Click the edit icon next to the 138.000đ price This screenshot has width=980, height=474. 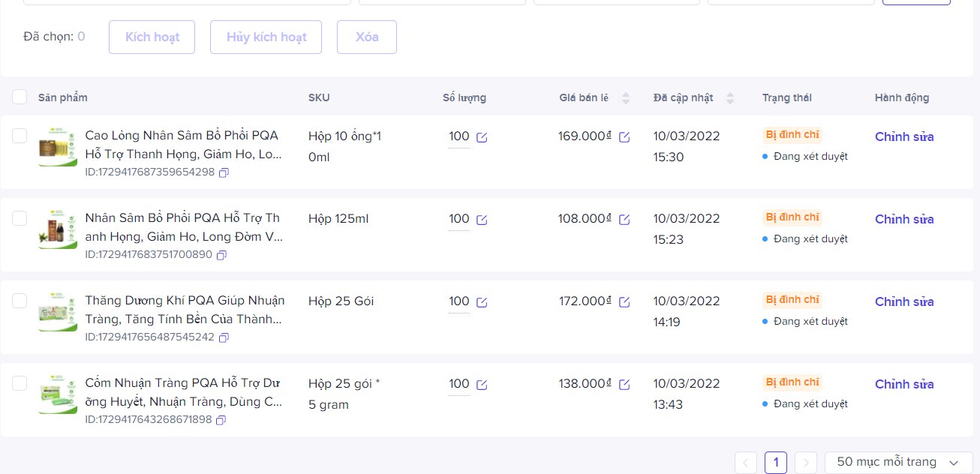point(624,383)
